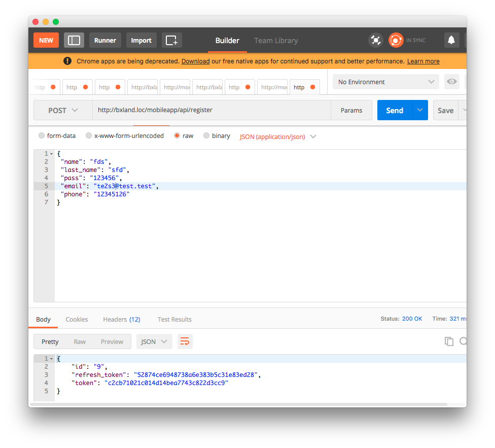This screenshot has width=495, height=448.
Task: Copy response body with copy icon
Action: [x=449, y=341]
